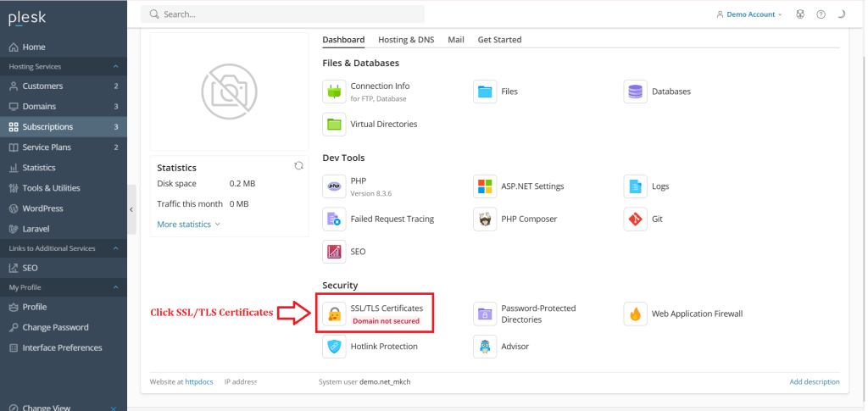Collapse Links to Additional Services section
This screenshot has width=868, height=411.
click(115, 248)
